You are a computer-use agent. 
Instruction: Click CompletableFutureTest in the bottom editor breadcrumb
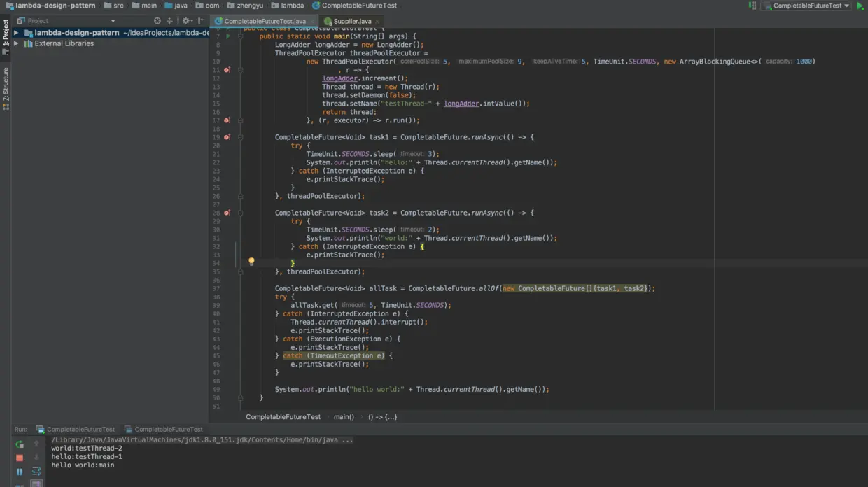283,417
